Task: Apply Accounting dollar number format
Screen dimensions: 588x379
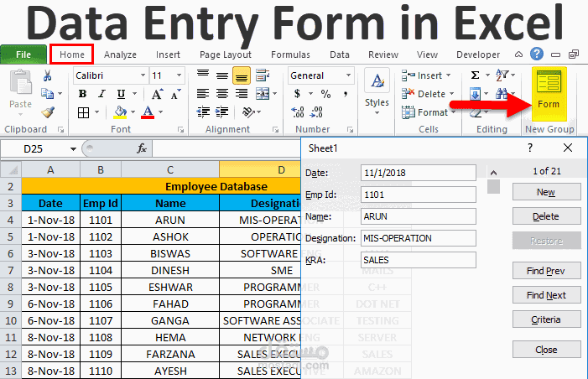Action: 298,94
